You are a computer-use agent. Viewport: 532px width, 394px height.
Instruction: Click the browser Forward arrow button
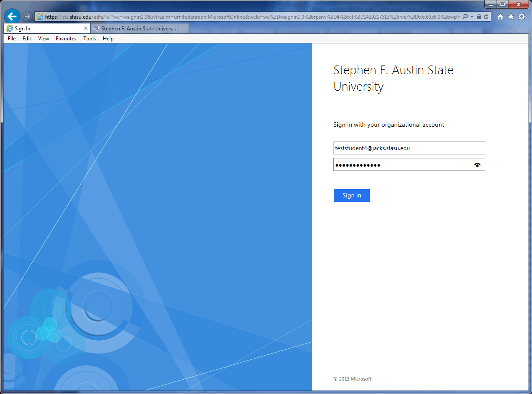pos(27,16)
